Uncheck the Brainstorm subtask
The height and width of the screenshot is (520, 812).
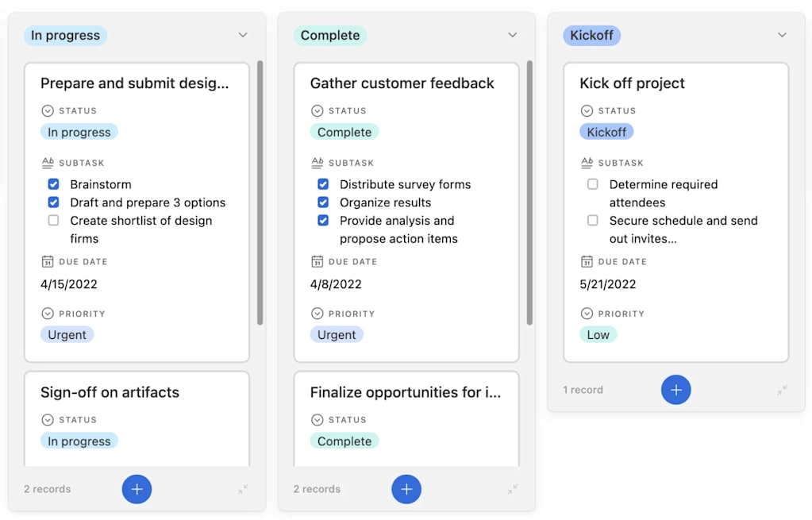(53, 184)
